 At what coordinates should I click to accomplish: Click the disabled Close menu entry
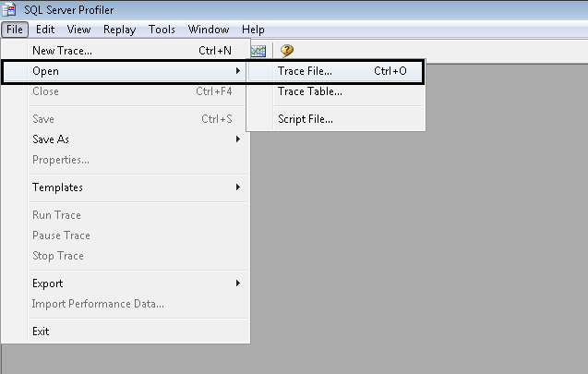point(126,91)
